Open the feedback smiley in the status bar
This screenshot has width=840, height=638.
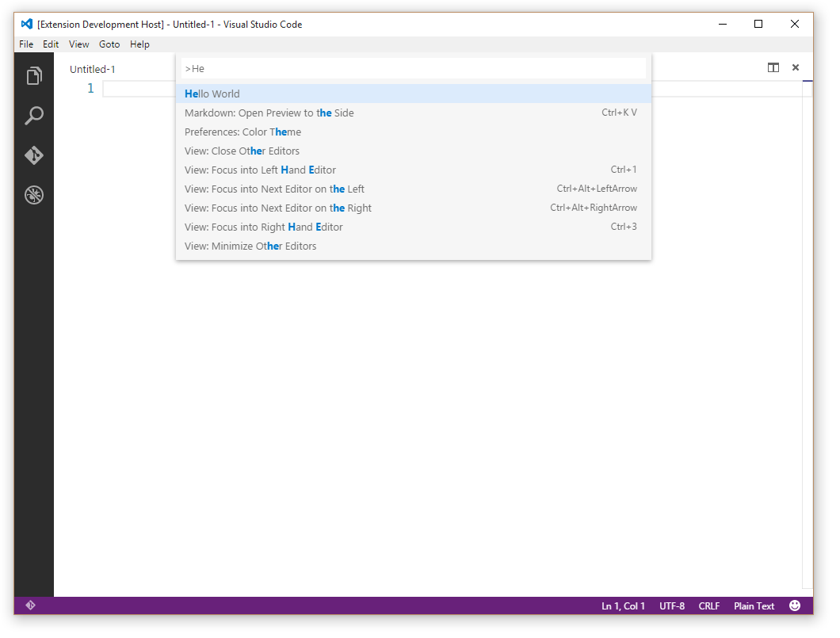tap(795, 606)
